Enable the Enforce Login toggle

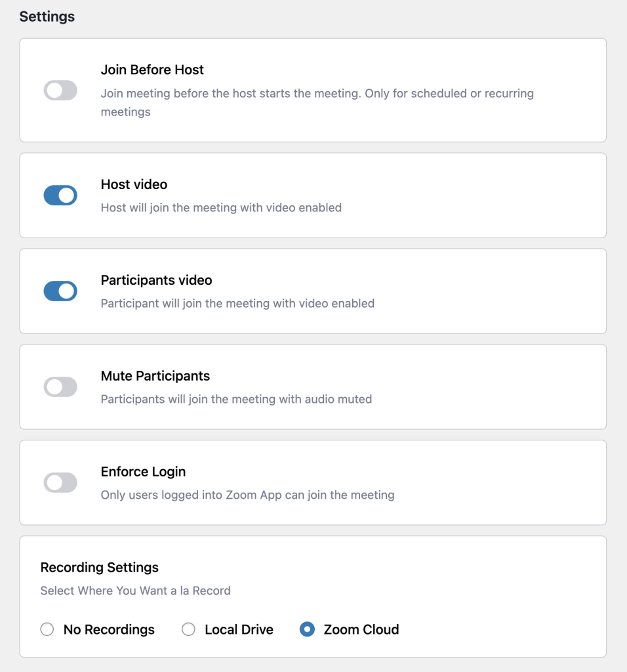click(60, 483)
